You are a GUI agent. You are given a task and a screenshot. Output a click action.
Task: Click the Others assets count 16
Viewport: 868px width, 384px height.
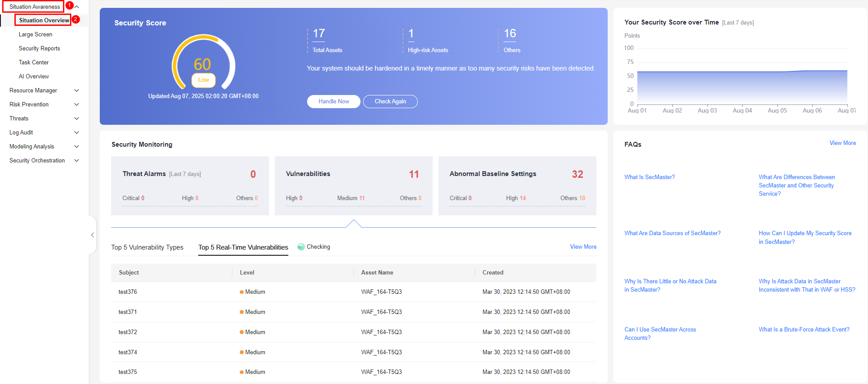coord(510,33)
